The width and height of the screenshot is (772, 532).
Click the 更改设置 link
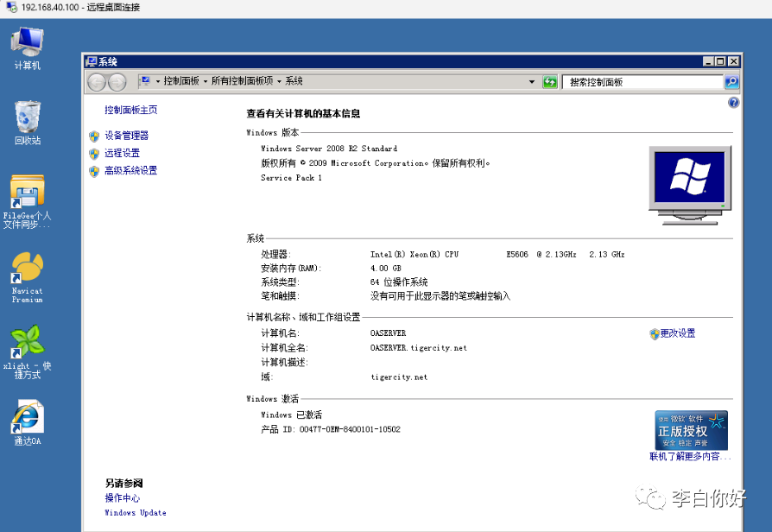(678, 333)
